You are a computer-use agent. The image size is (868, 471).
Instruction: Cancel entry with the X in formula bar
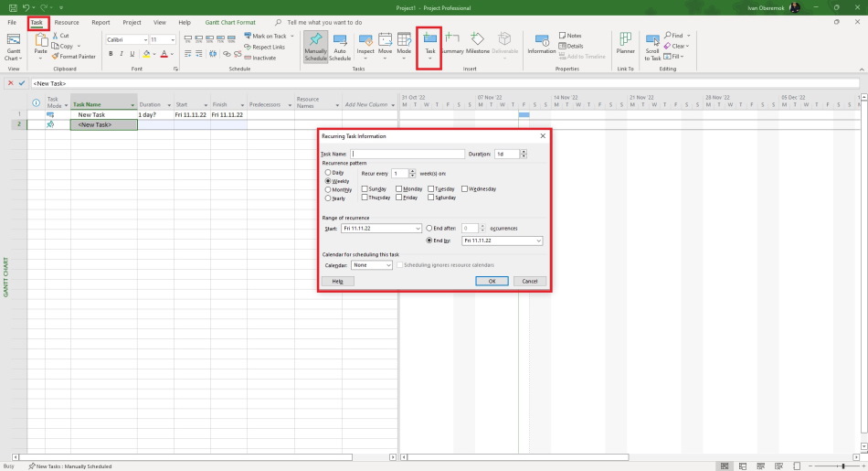click(11, 83)
